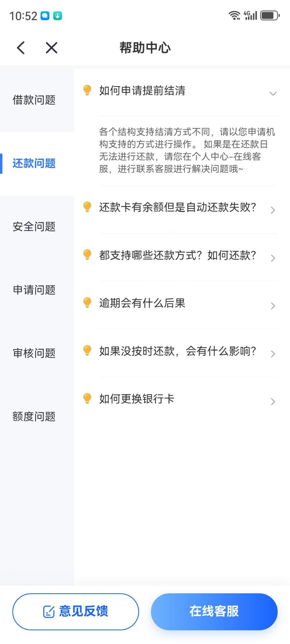Tap the lightbulb icon next to 逾期会有什么后果

point(87,303)
